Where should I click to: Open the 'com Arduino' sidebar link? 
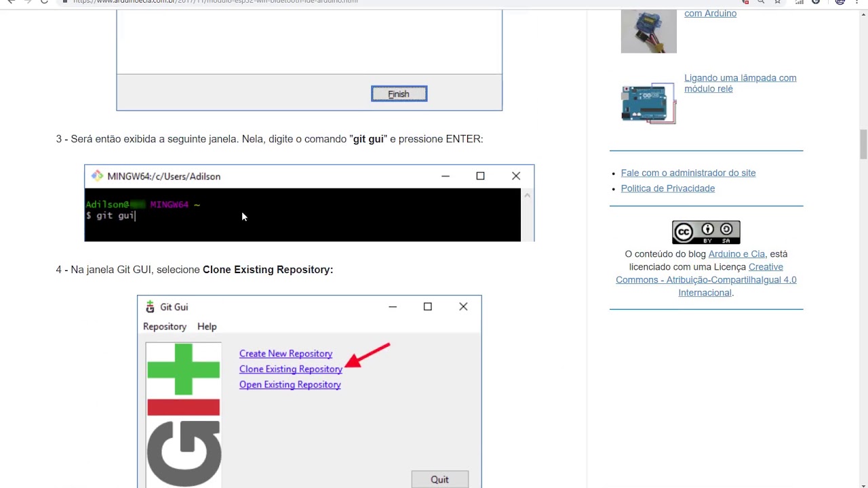point(710,14)
